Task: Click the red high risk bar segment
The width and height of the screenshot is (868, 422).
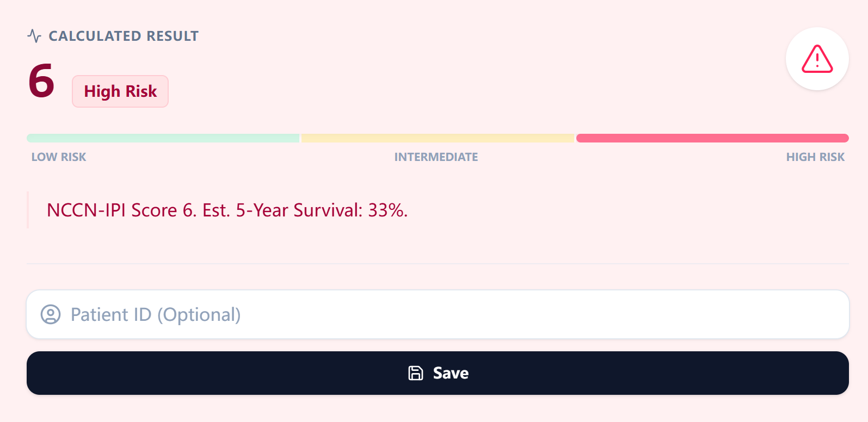Action: (712, 138)
